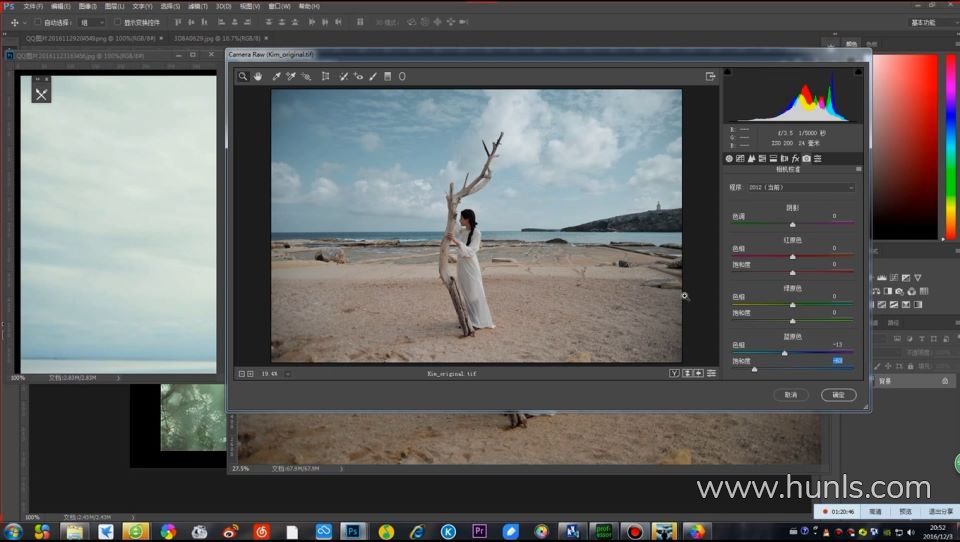Toggle shadow clipping warning on histogram
The height and width of the screenshot is (542, 960).
click(x=728, y=72)
